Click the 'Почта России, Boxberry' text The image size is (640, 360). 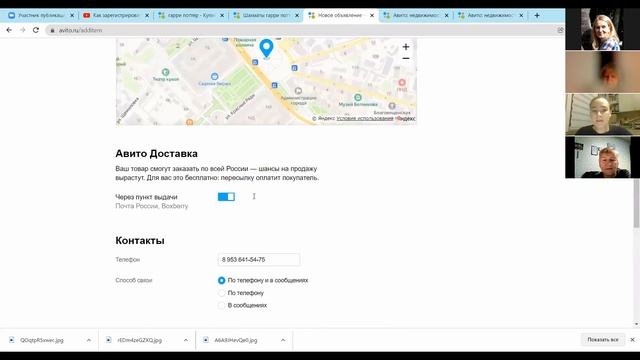click(152, 206)
